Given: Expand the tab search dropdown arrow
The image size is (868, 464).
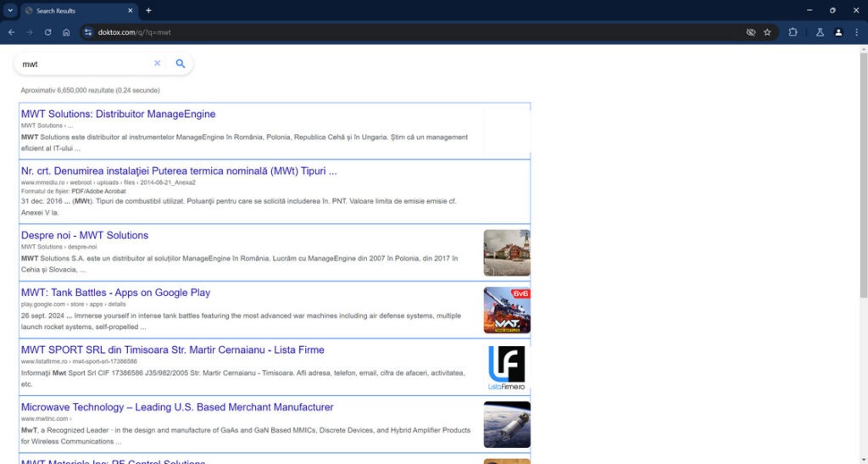Looking at the screenshot, I should click(x=8, y=10).
